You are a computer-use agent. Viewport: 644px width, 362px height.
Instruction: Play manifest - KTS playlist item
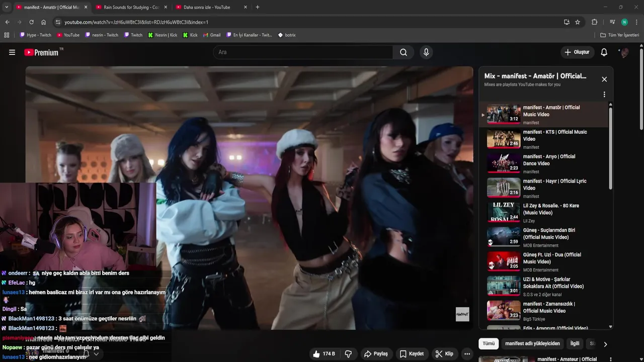[x=543, y=139]
